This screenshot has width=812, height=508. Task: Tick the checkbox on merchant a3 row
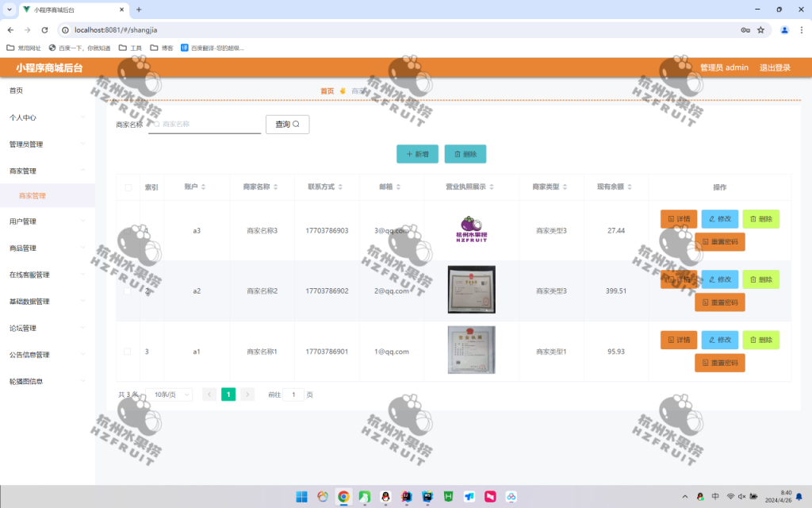[x=128, y=230]
